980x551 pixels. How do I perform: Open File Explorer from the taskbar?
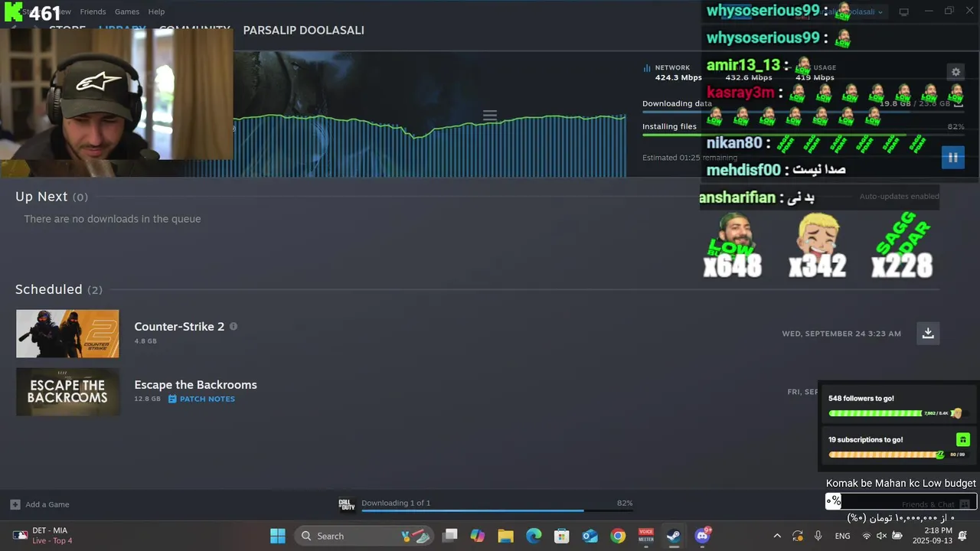(505, 536)
